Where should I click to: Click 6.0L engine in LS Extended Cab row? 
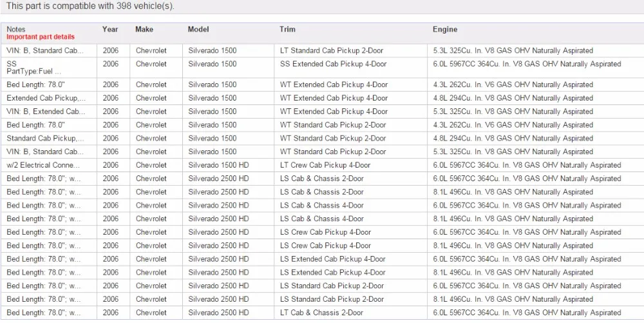527,259
